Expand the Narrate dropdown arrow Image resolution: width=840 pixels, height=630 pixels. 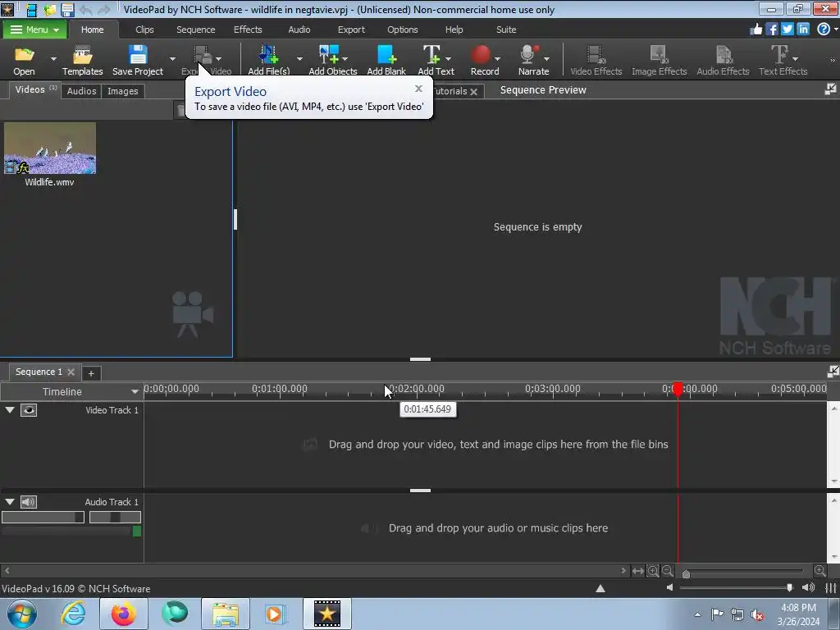coord(546,58)
